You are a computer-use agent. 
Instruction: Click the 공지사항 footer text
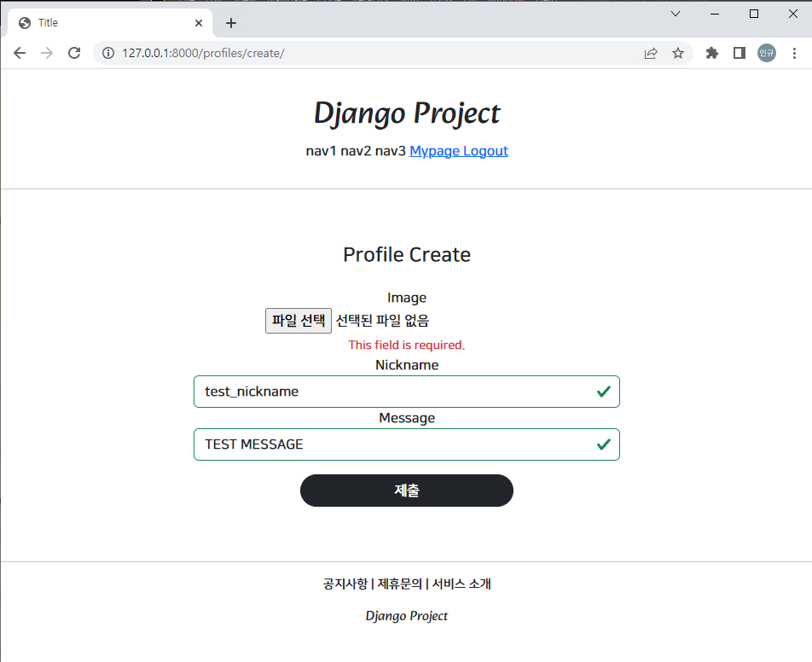click(345, 584)
